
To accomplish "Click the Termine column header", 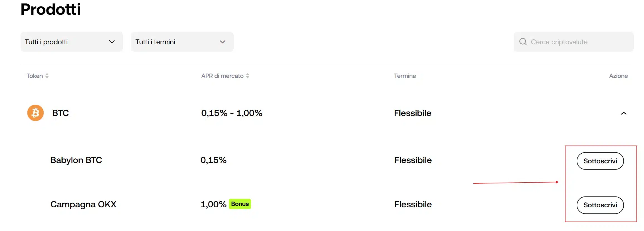I will pos(405,76).
